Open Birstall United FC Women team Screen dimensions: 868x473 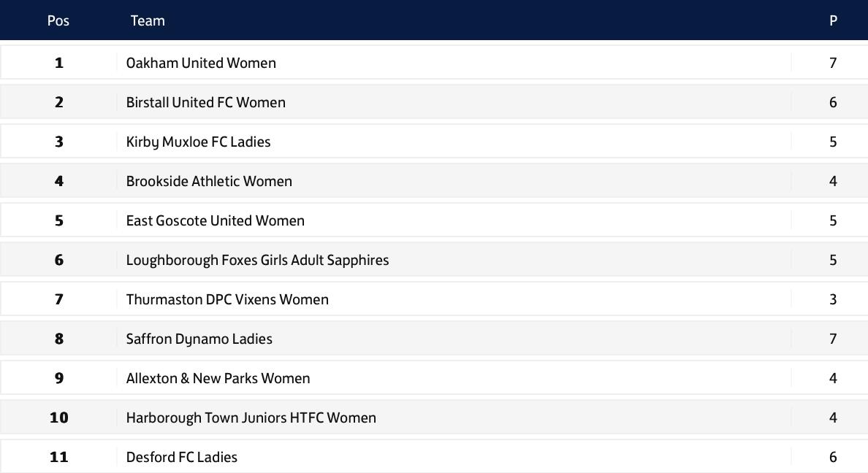pos(205,102)
